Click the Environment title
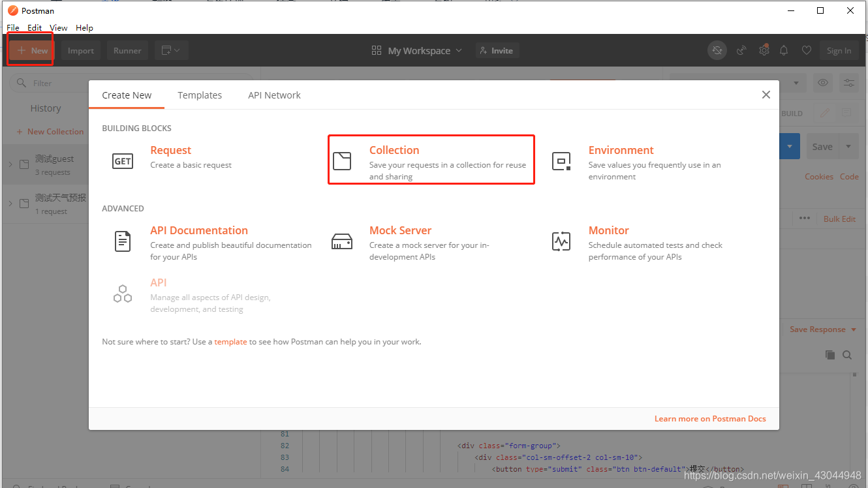 (621, 150)
